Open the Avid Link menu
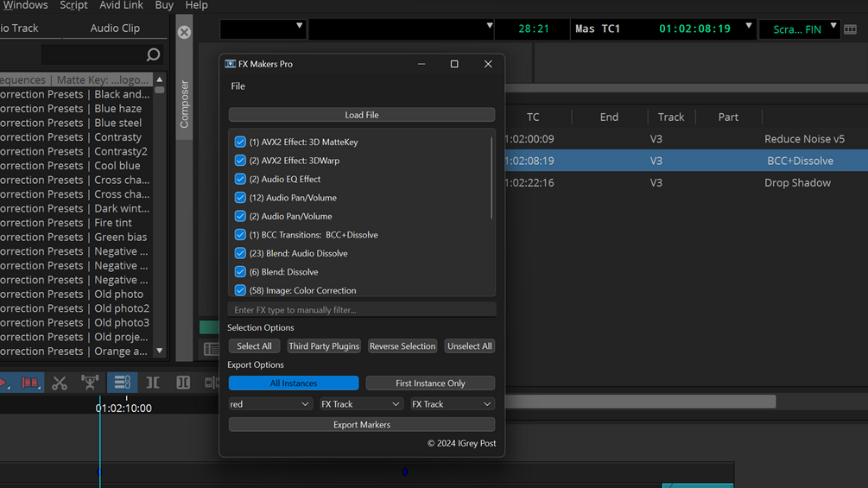 [121, 5]
